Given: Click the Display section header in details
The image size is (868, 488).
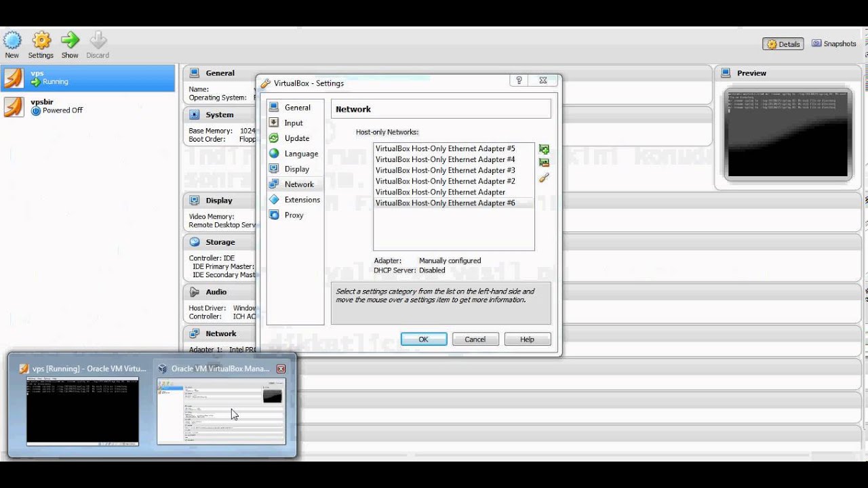Looking at the screenshot, I should coord(220,201).
